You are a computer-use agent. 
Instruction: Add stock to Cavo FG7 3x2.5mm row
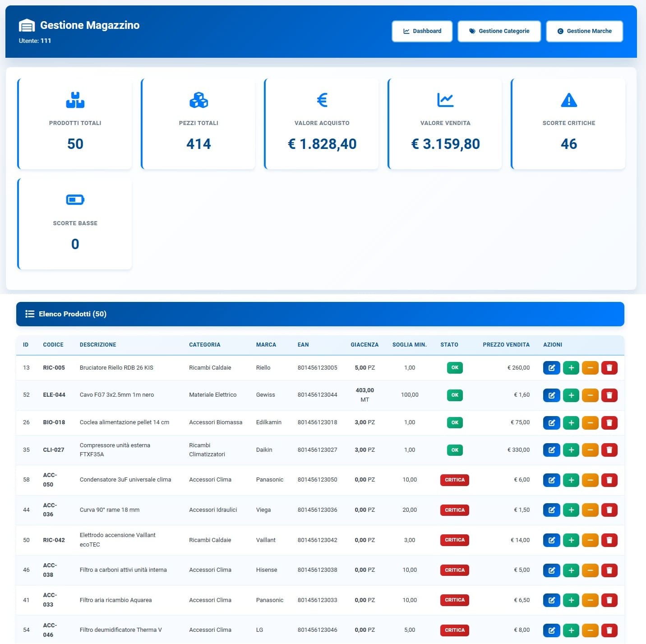tap(571, 395)
